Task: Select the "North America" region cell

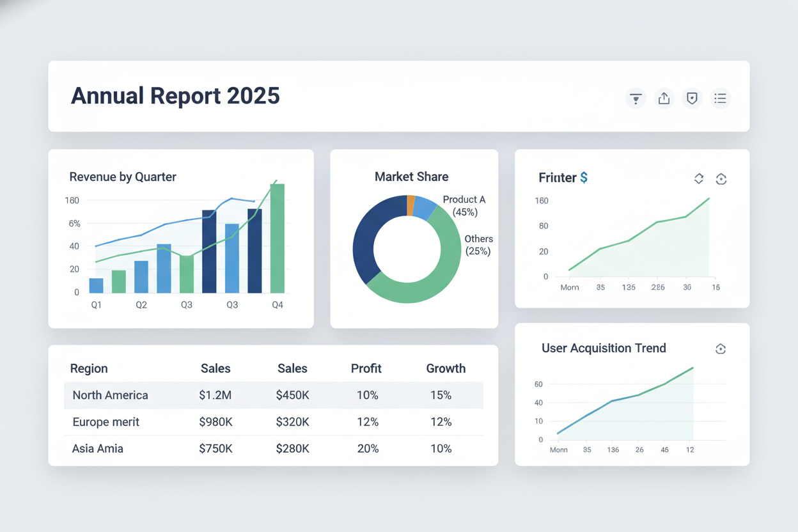Action: (110, 395)
